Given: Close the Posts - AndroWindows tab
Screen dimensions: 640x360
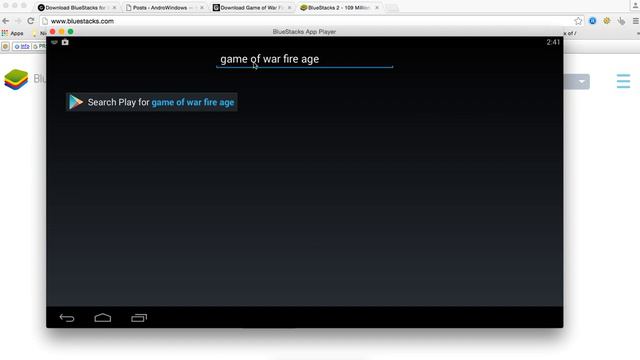Looking at the screenshot, I should 202,8.
